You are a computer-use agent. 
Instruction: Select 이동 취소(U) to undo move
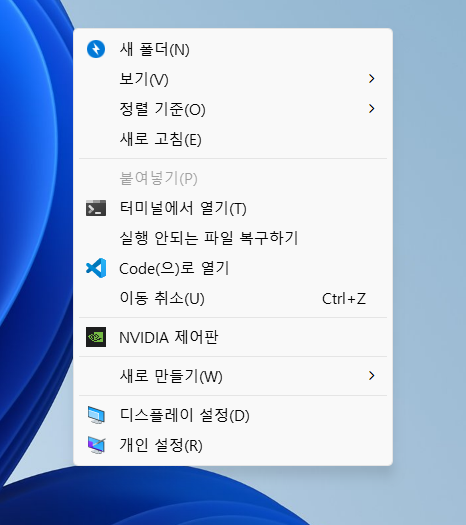tap(233, 298)
